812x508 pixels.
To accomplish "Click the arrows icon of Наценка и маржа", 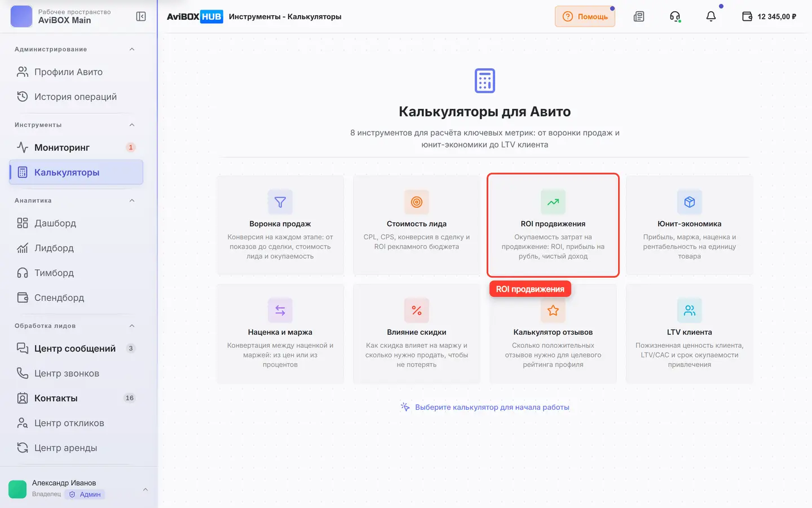I will pyautogui.click(x=280, y=310).
